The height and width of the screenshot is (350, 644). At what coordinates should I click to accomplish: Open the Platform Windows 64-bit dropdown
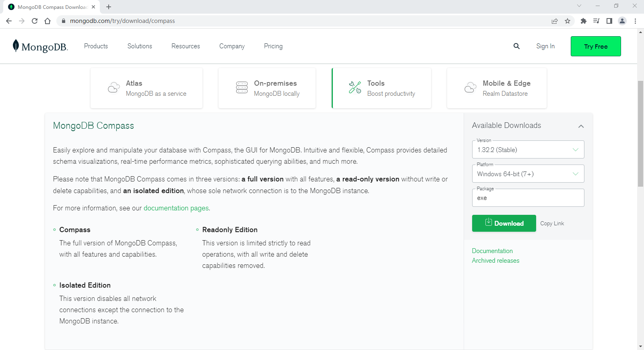[528, 174]
